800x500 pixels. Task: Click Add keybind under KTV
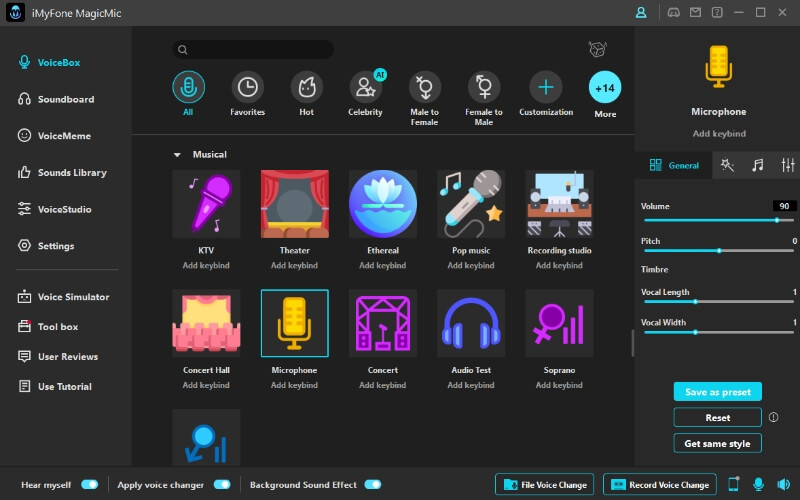pyautogui.click(x=206, y=265)
